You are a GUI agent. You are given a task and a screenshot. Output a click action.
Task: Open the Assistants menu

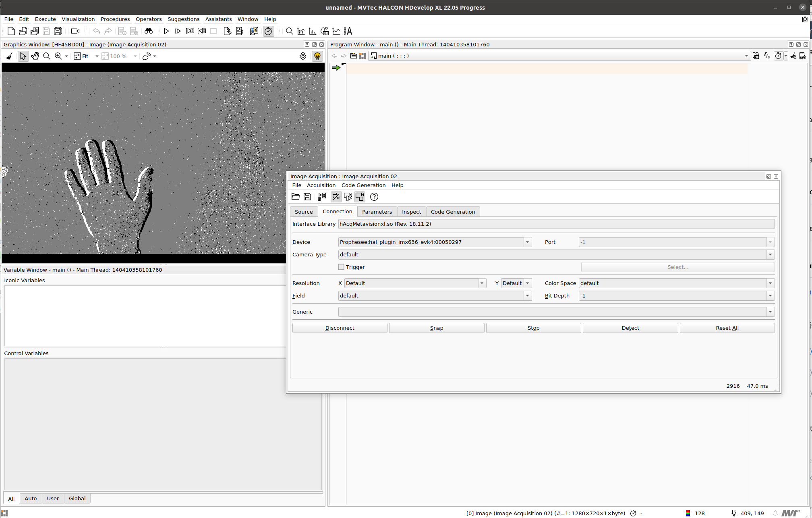click(218, 19)
